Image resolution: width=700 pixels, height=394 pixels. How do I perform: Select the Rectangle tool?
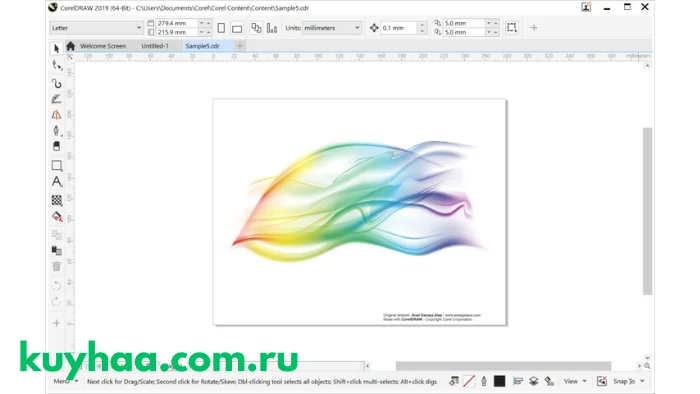[56, 166]
